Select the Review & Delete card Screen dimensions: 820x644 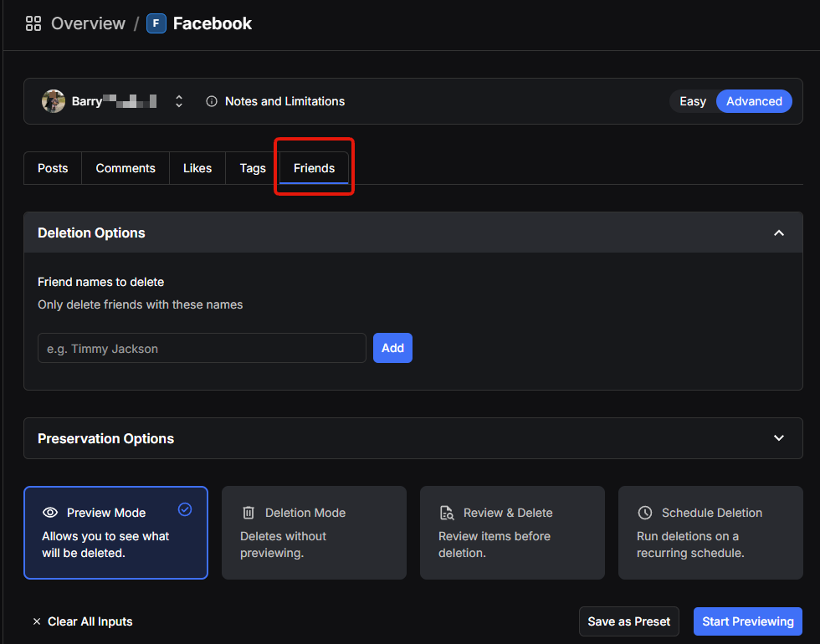(x=512, y=533)
